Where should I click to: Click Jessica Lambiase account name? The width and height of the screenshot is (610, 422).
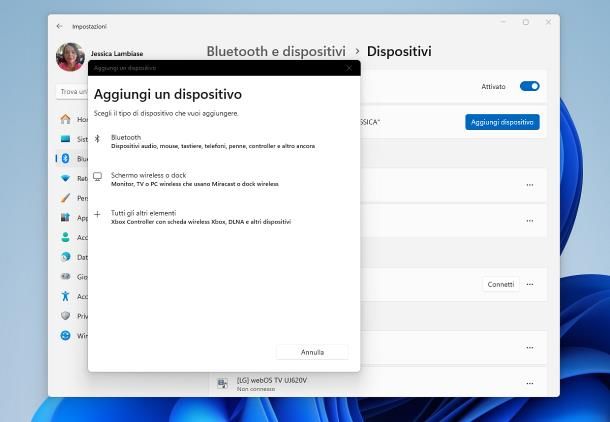(x=117, y=54)
